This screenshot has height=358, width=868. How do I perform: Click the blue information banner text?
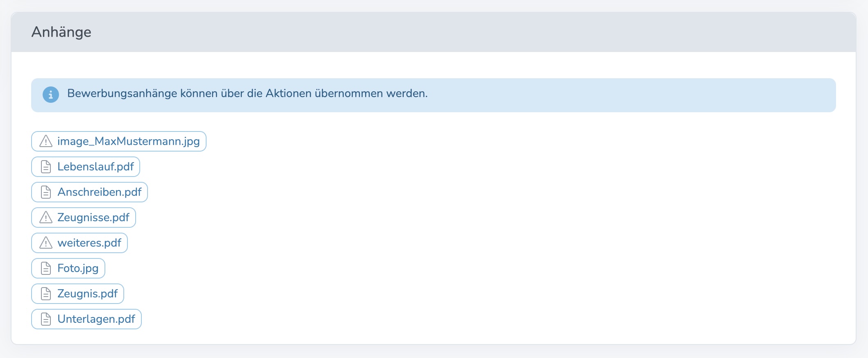[x=248, y=95]
